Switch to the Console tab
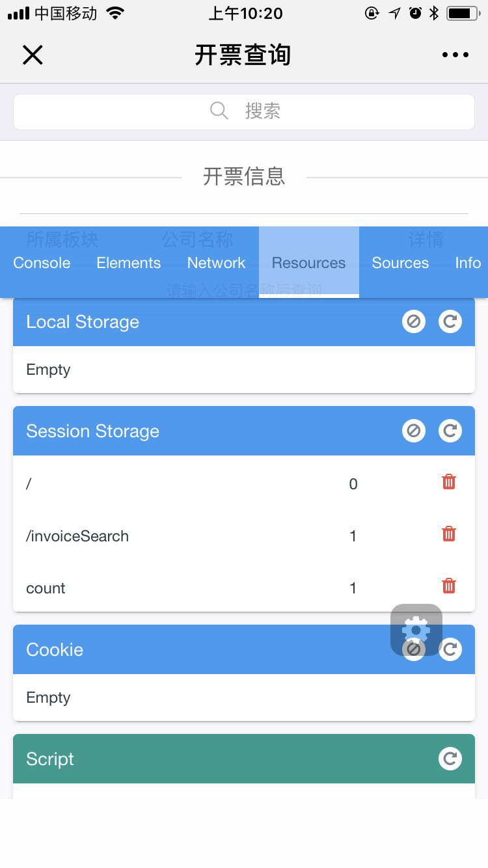488x868 pixels. [42, 263]
